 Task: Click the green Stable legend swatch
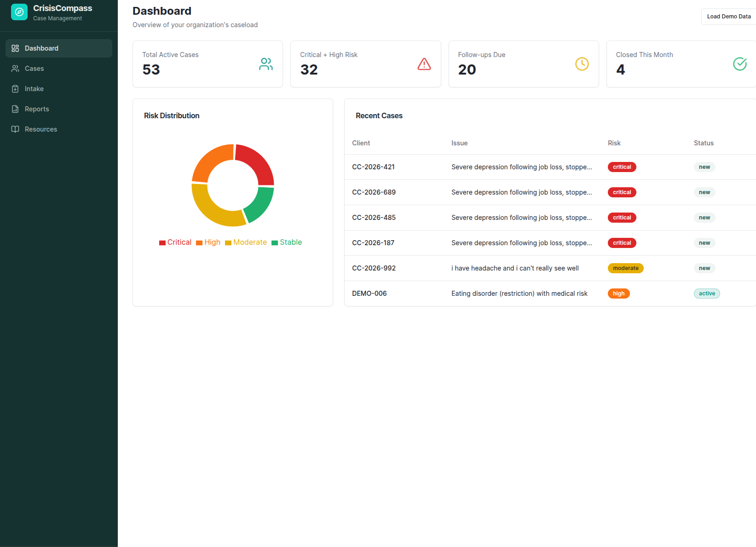[x=275, y=243]
